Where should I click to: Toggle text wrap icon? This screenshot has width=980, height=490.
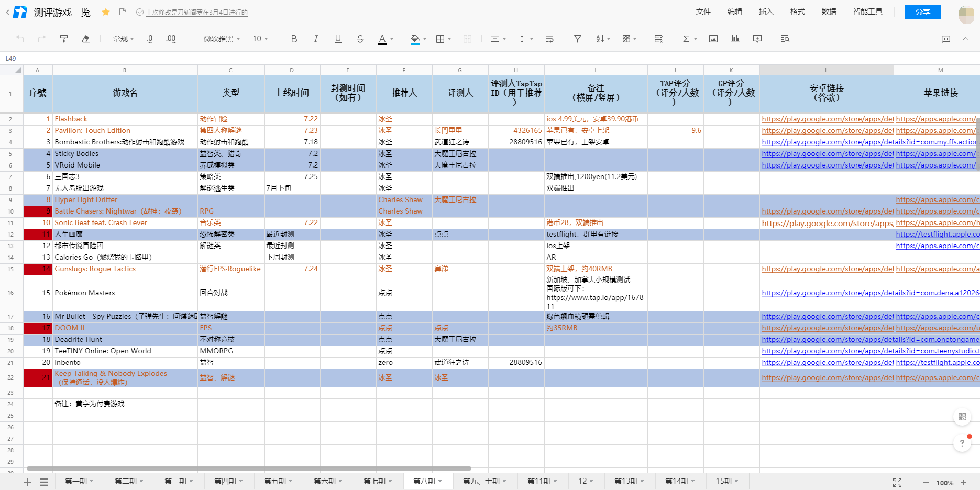click(x=549, y=39)
